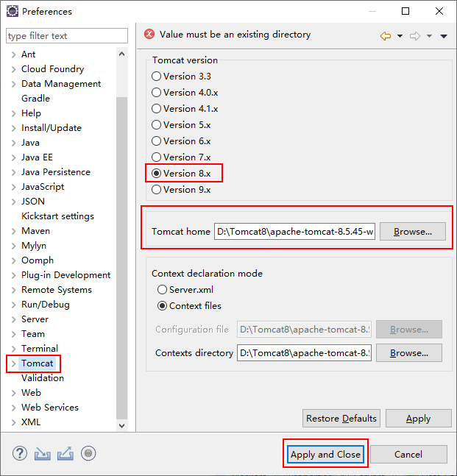This screenshot has width=457, height=476.
Task: Select Java Persistence preferences
Action: pyautogui.click(x=56, y=172)
